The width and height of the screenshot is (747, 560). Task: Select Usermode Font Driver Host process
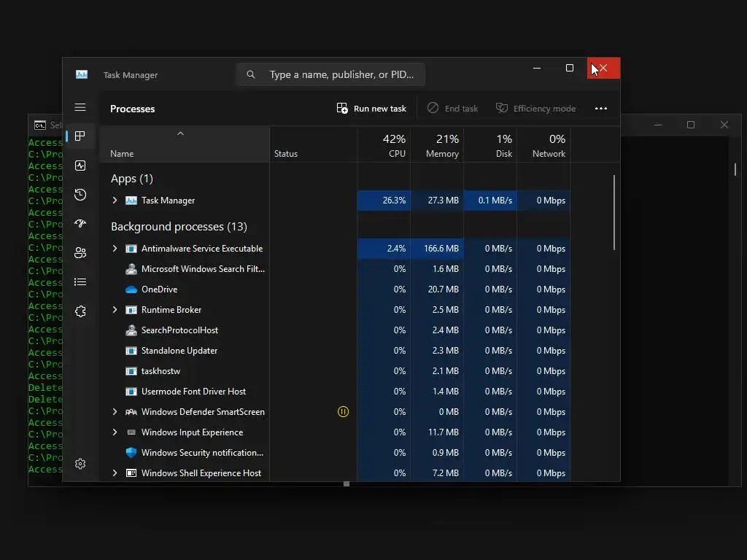335,392
